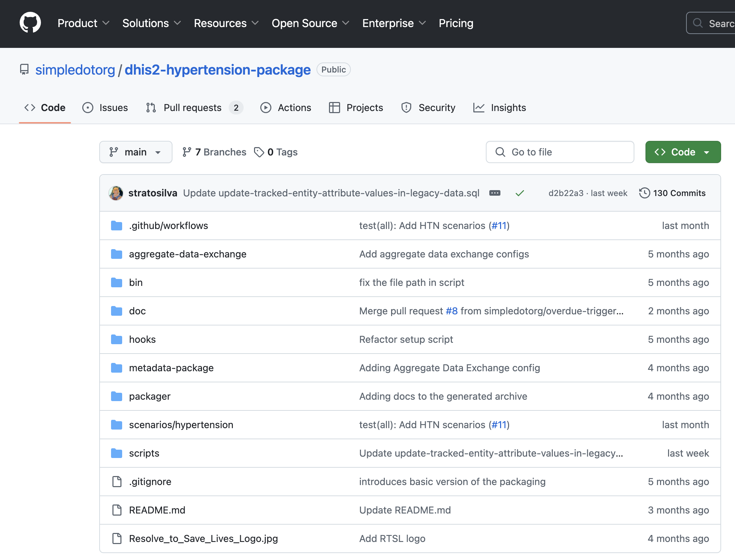Open the scenarios/hypertension folder

pos(181,424)
